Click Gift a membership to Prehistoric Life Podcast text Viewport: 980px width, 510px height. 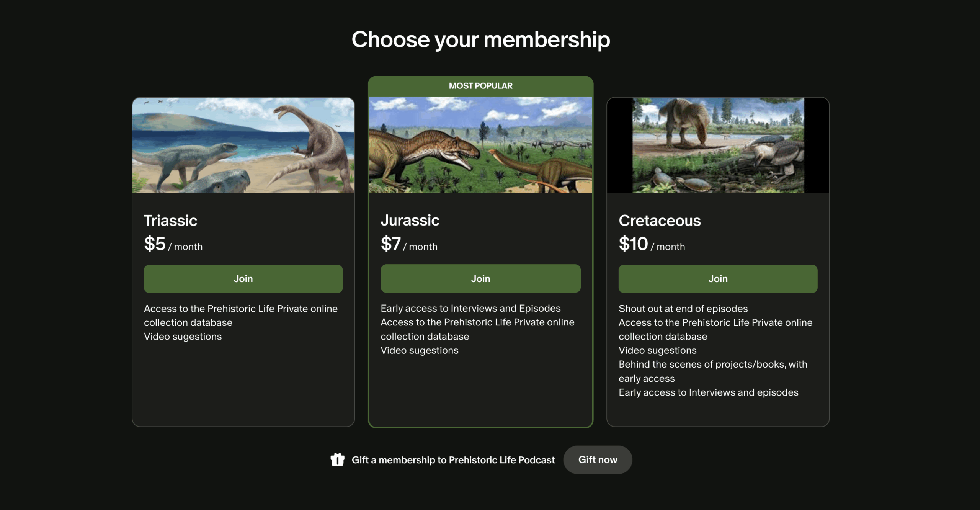point(453,460)
